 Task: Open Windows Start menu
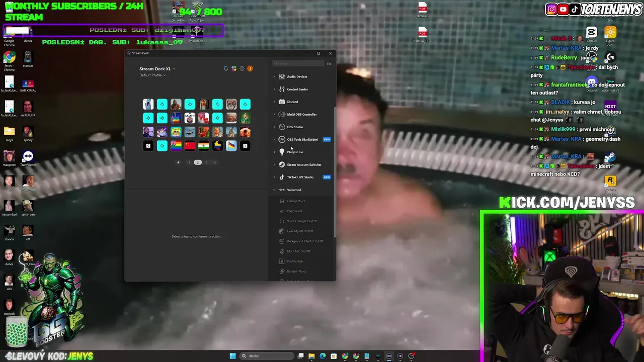point(232,356)
